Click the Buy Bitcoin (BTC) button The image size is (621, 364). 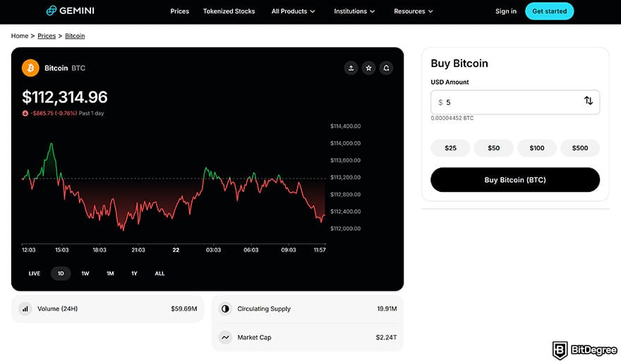tap(515, 180)
